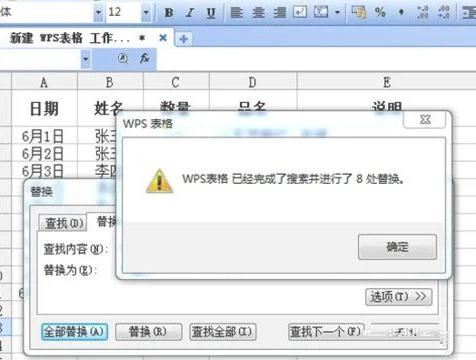Open name box dropdown arrow
Screen dimensions: 476x360
tap(86, 59)
